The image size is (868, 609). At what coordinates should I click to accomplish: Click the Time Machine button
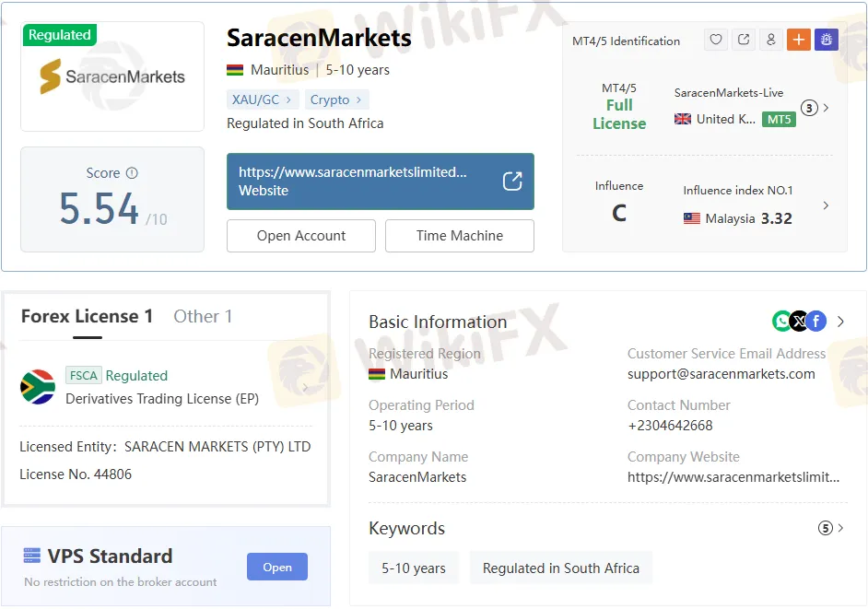coord(460,236)
